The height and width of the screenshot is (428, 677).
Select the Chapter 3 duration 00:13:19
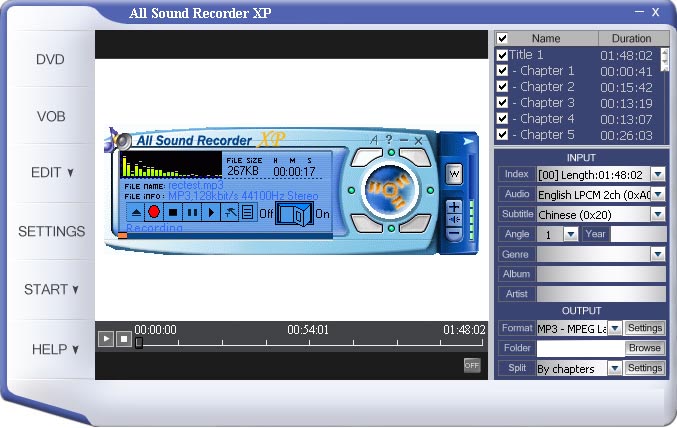tap(626, 104)
